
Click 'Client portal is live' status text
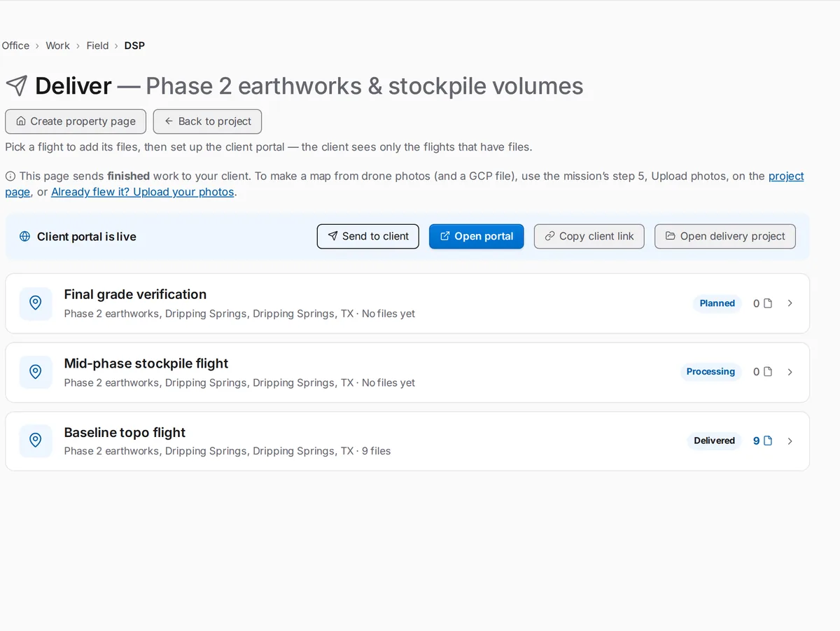coord(87,237)
